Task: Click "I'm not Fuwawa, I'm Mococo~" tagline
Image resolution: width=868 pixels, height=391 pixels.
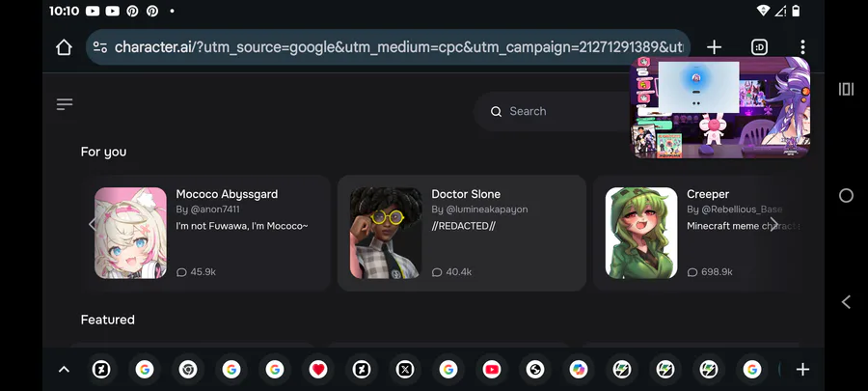Action: (x=242, y=226)
